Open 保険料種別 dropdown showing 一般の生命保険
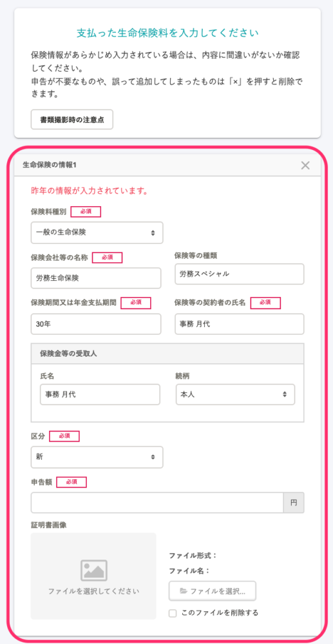 pos(97,233)
